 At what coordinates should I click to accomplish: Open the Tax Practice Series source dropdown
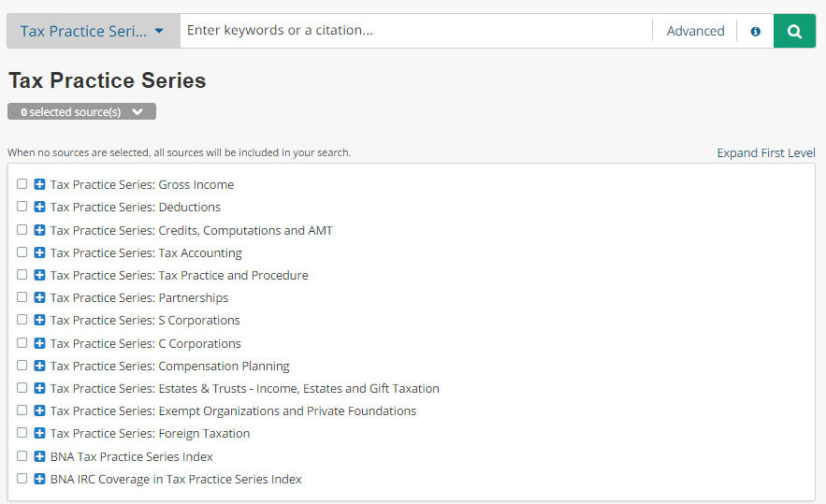click(x=93, y=31)
